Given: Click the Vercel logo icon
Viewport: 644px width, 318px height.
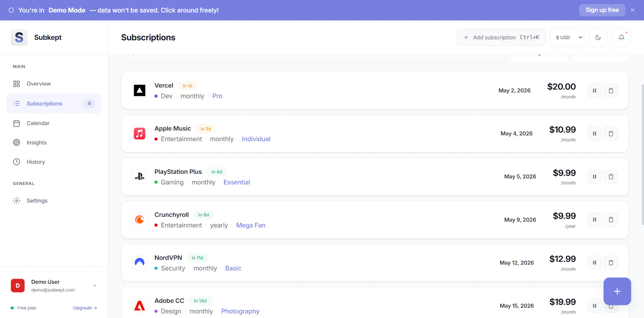Looking at the screenshot, I should [x=140, y=91].
